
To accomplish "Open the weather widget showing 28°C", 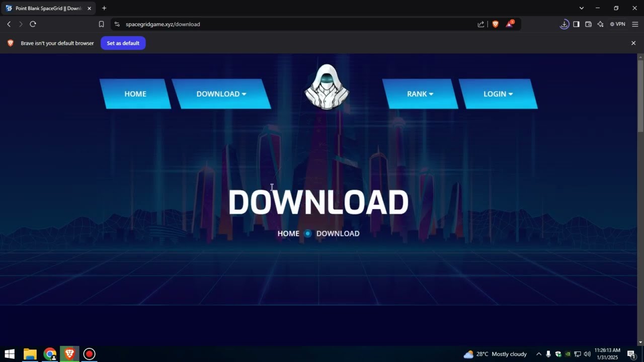I will [495, 354].
